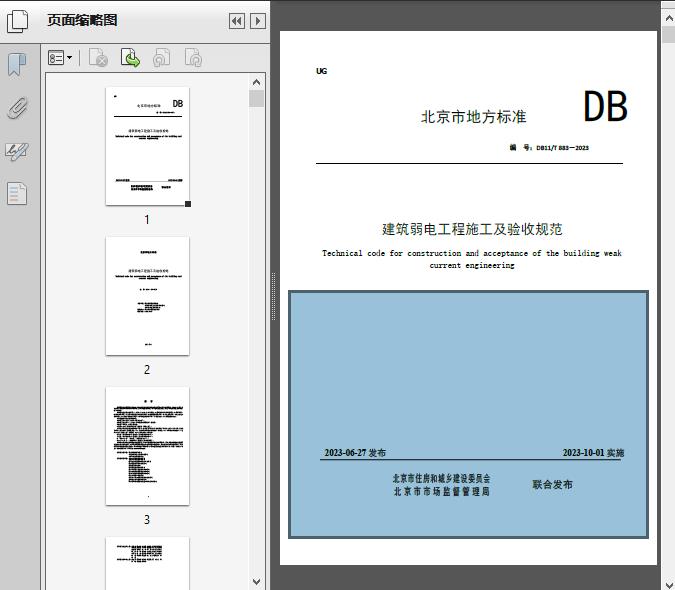This screenshot has width=675, height=590.
Task: Select page 1 thumbnail
Action: (147, 146)
